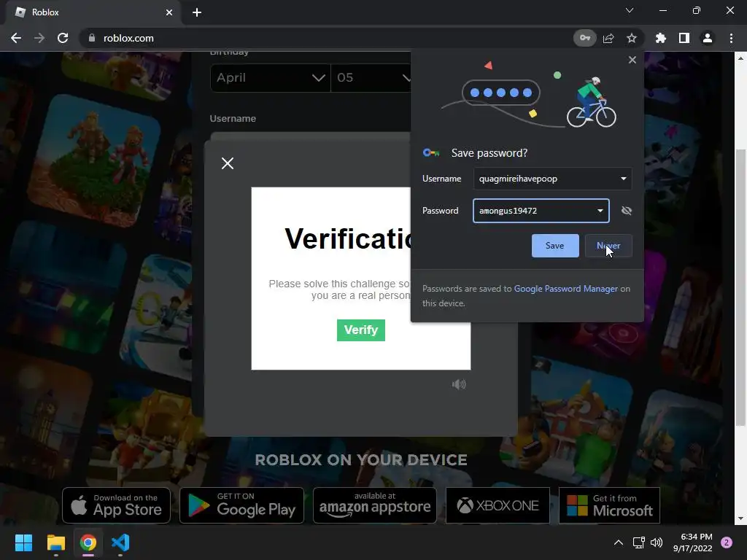Open the birthday month dropdown showing April
The width and height of the screenshot is (747, 560).
pos(270,77)
